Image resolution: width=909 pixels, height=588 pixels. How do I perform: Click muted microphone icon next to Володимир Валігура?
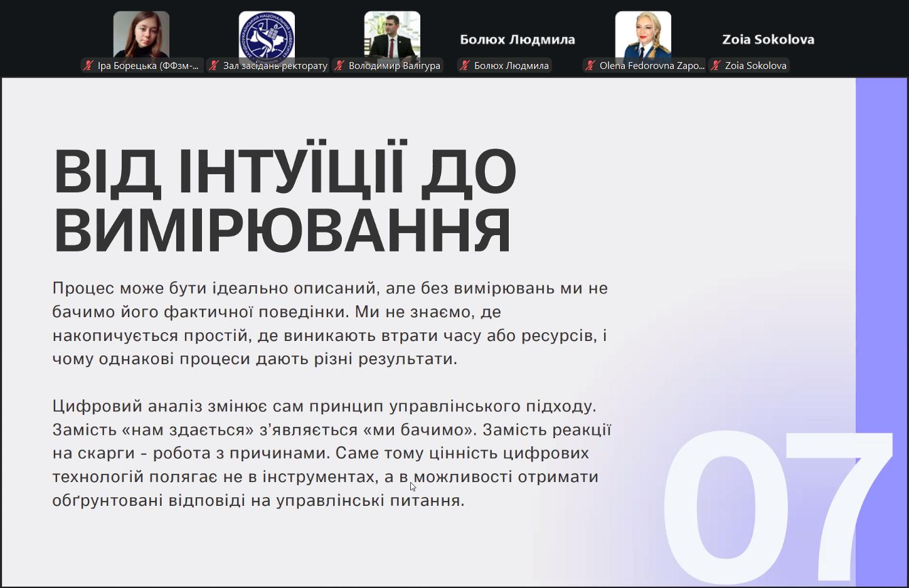[339, 66]
